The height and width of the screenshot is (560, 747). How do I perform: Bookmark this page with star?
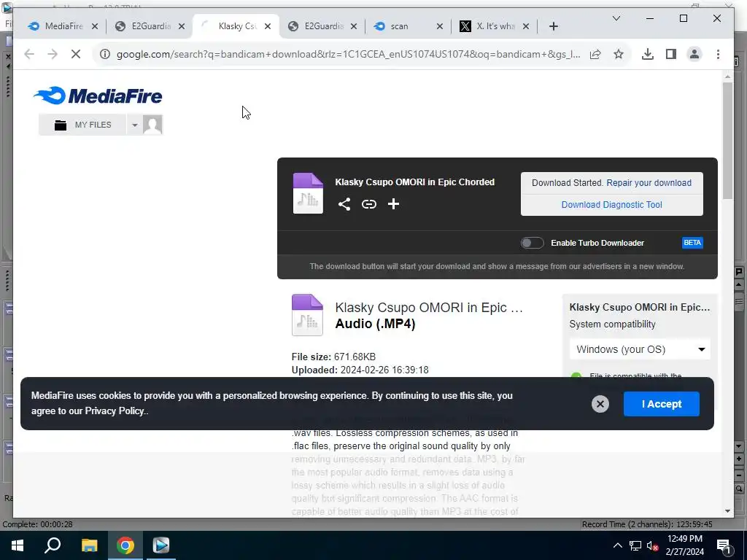[619, 54]
